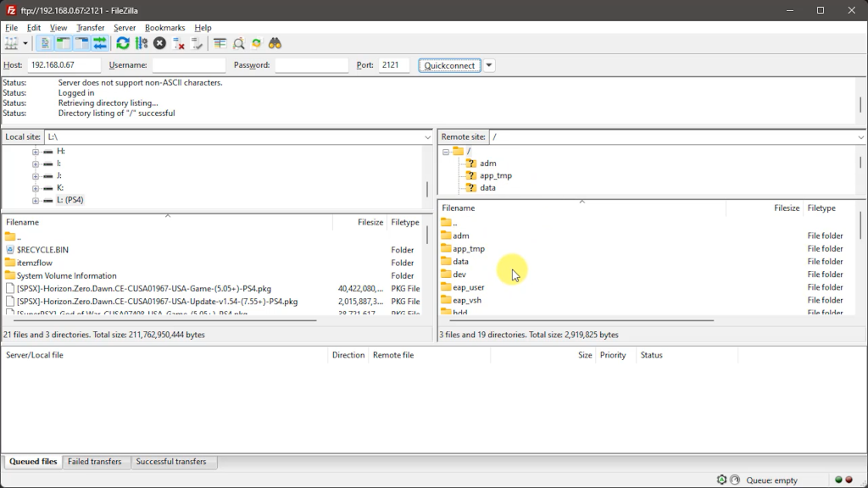The width and height of the screenshot is (868, 488).
Task: Search for files recursively with binoculars icon
Action: [x=275, y=43]
